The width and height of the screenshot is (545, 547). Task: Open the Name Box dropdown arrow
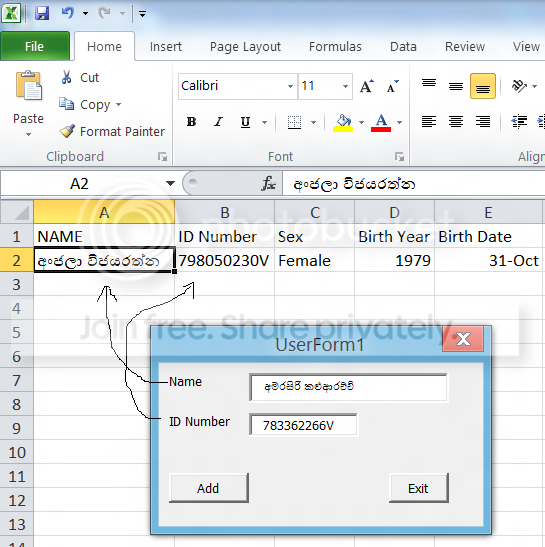click(170, 183)
